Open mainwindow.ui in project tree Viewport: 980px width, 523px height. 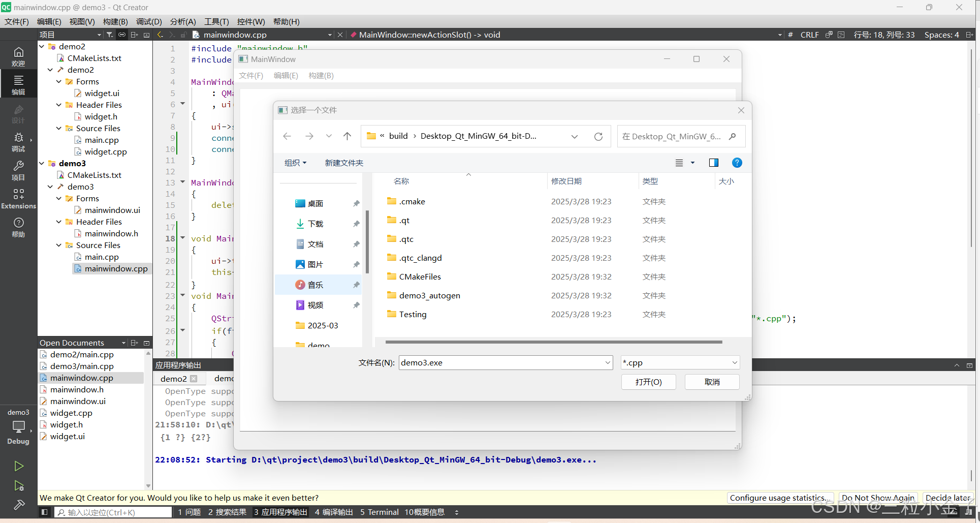[112, 210]
